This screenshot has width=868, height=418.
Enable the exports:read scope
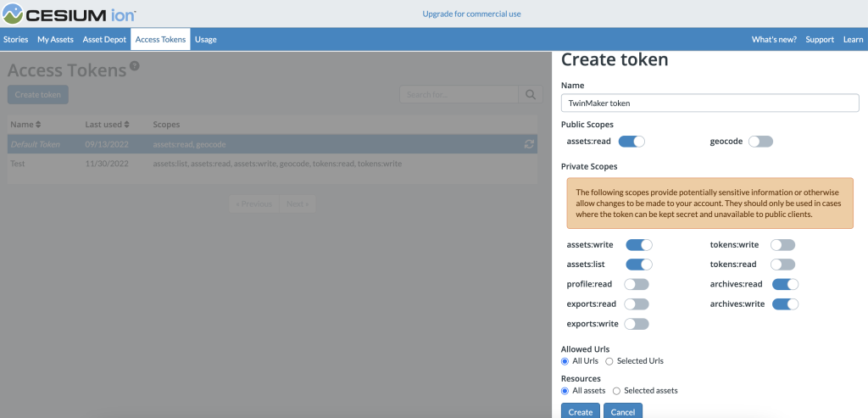(x=636, y=304)
